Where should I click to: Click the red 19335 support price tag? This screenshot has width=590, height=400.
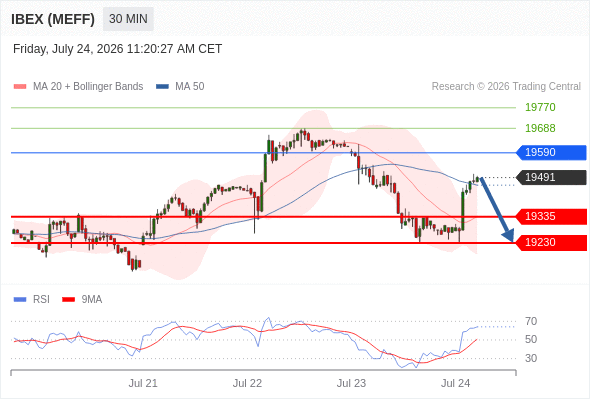point(551,217)
